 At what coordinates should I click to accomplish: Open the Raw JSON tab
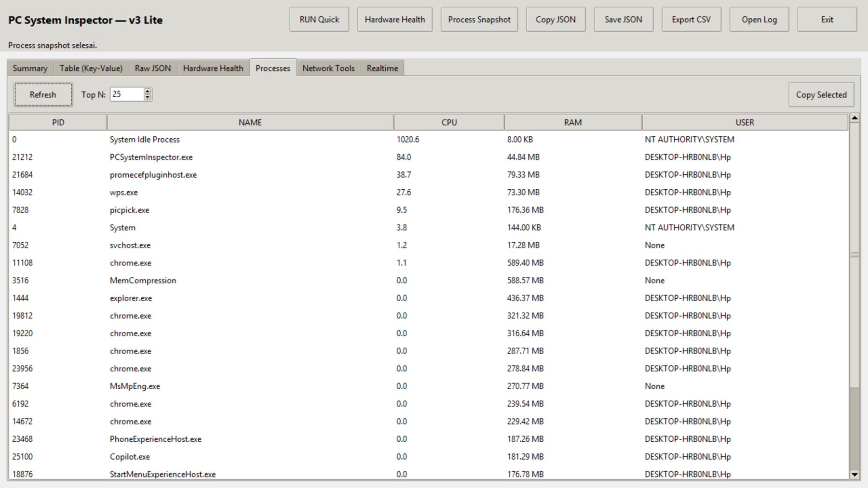pos(153,68)
